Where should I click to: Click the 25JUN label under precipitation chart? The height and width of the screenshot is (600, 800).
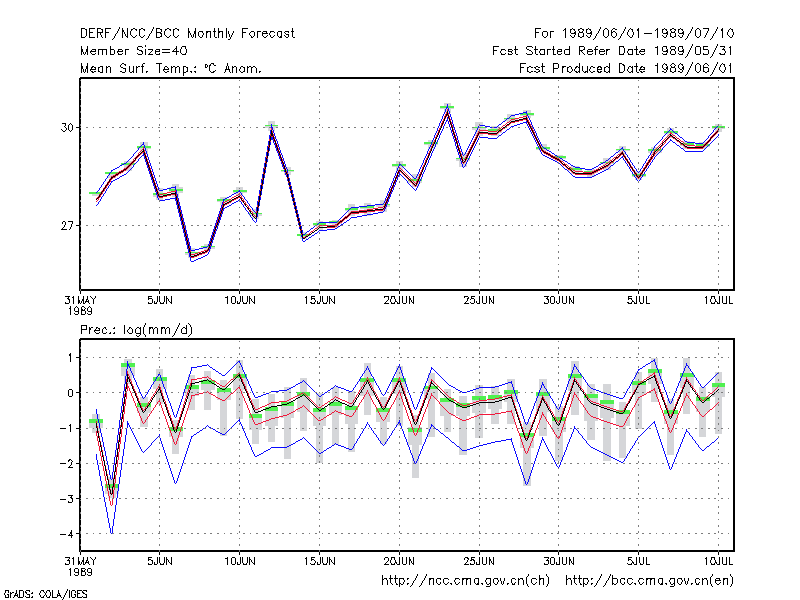coord(479,561)
